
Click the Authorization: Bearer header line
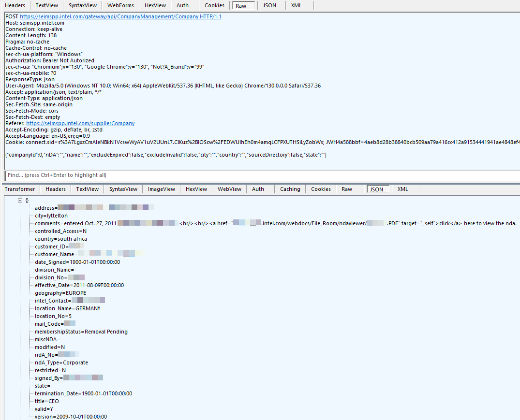point(50,60)
